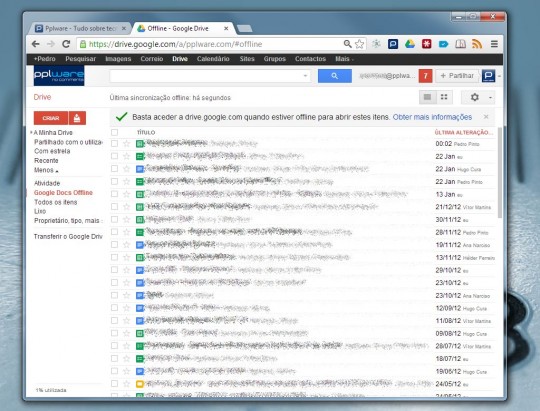The image size is (540, 411).
Task: Check the file dated 13 Jan
Action: pos(114,194)
